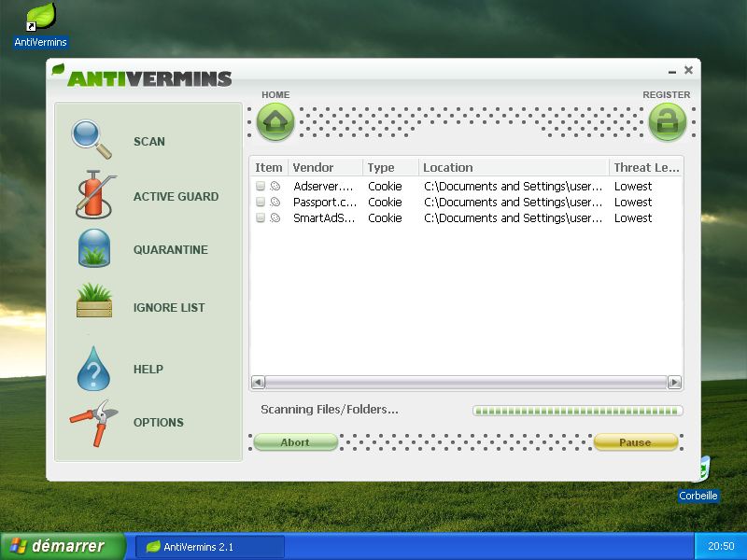Click the Quarantine glass dome icon
The width and height of the screenshot is (747, 560).
pos(94,248)
